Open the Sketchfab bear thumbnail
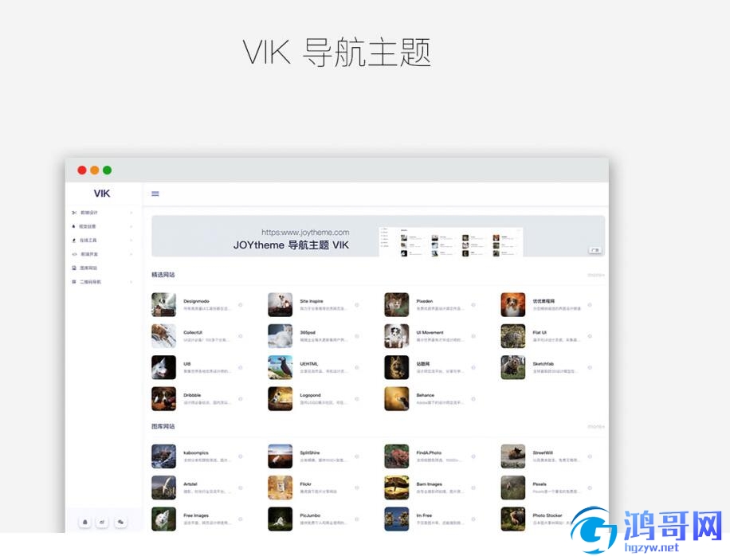The height and width of the screenshot is (560, 730). coord(513,367)
